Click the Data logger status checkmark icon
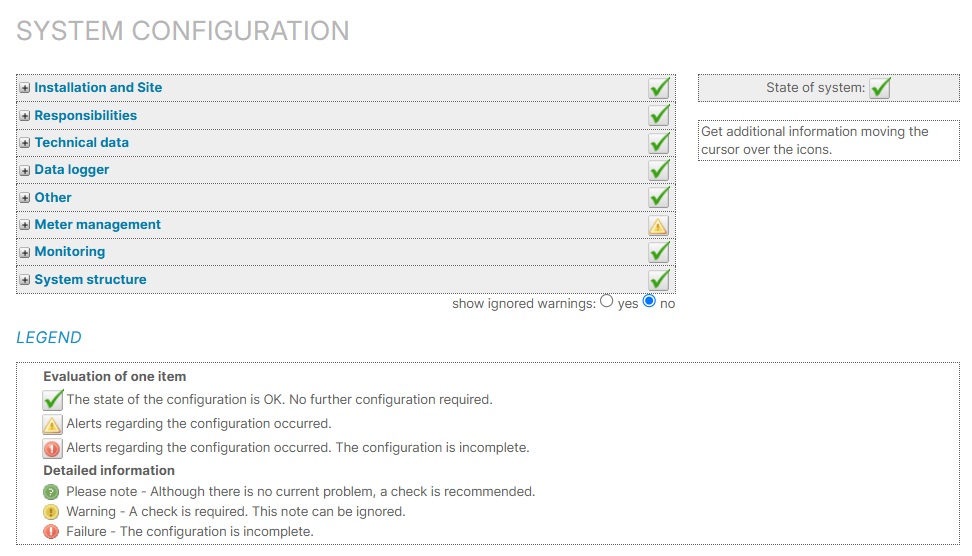972x556 pixels. pos(658,170)
